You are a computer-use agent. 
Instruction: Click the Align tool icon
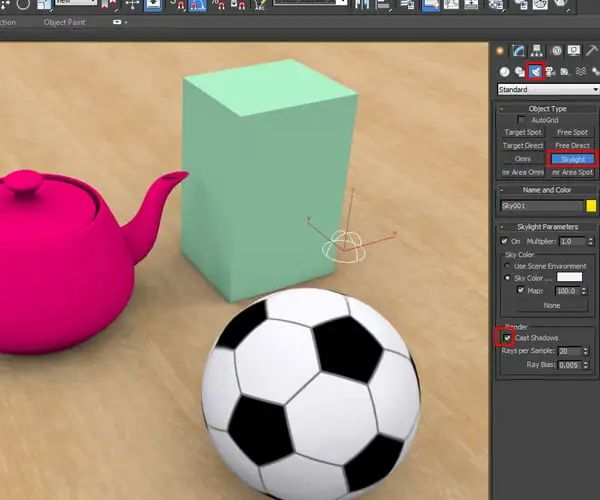[x=383, y=5]
